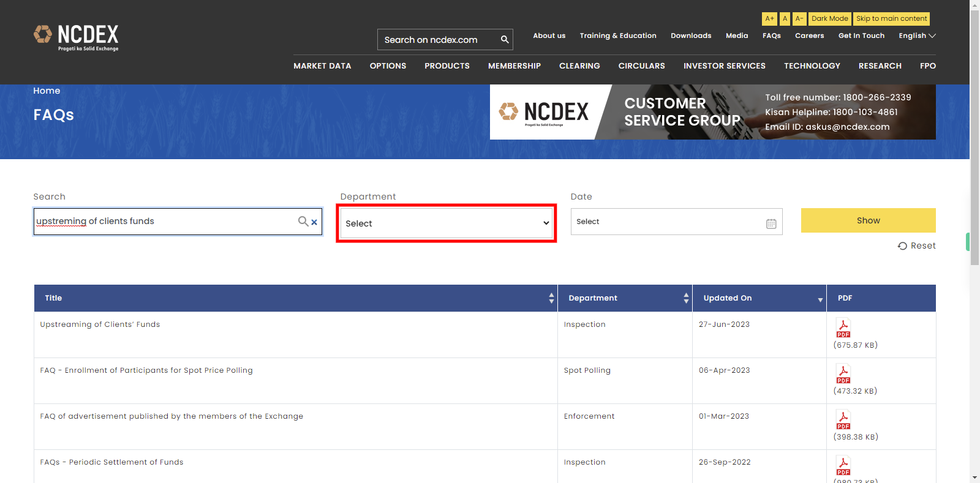Image resolution: width=980 pixels, height=483 pixels.
Task: Open the Department select dropdown
Action: tap(447, 223)
